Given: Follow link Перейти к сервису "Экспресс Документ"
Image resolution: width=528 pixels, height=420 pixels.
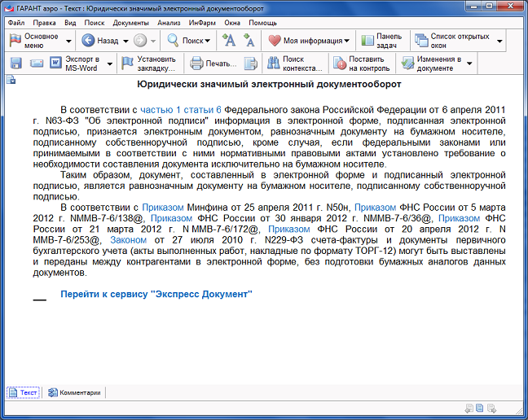Looking at the screenshot, I should (x=156, y=293).
